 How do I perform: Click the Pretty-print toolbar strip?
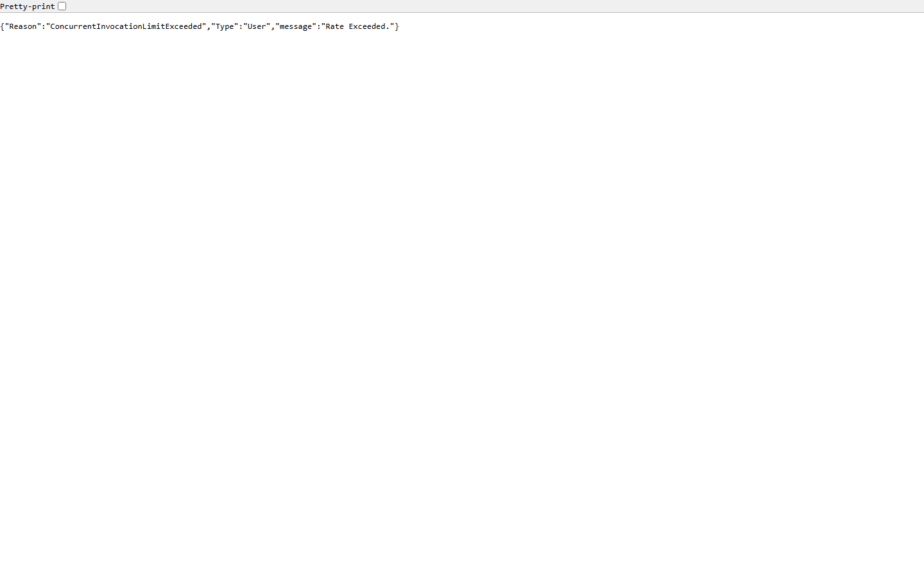tap(449, 6)
